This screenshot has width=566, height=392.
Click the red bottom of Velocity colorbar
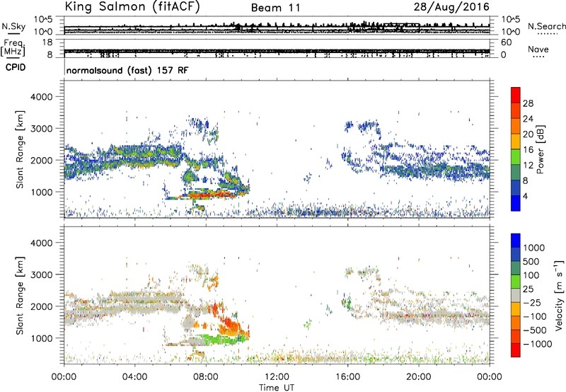516,350
